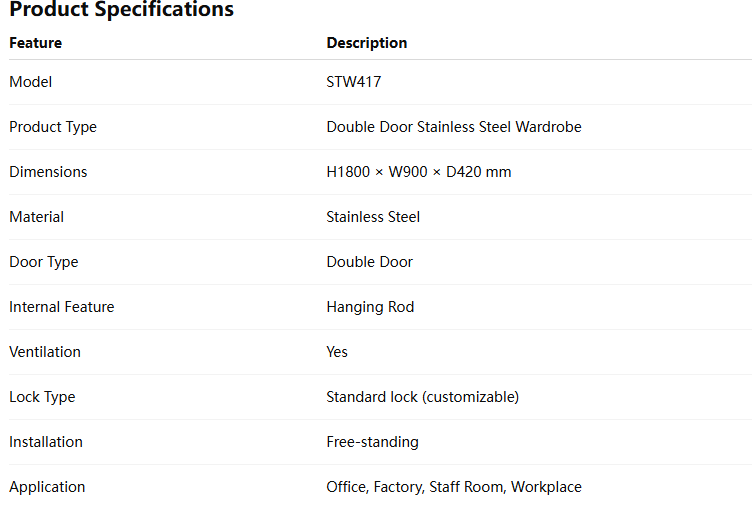This screenshot has height=525, width=752.
Task: Click the Product Type label
Action: 53,127
